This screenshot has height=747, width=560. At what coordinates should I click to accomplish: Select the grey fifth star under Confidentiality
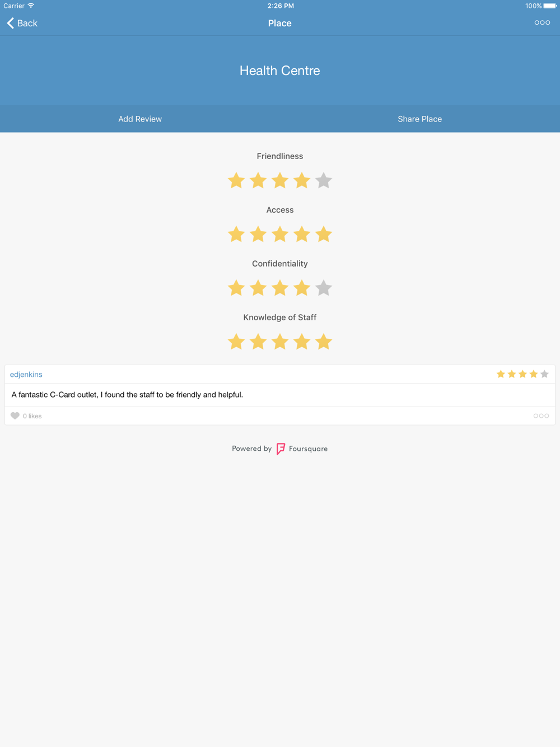pos(324,288)
